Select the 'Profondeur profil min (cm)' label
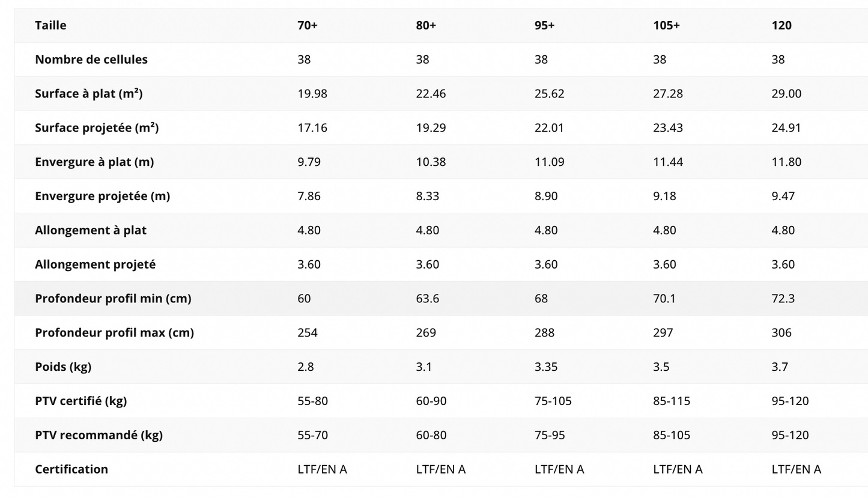The height and width of the screenshot is (497, 868). click(113, 299)
